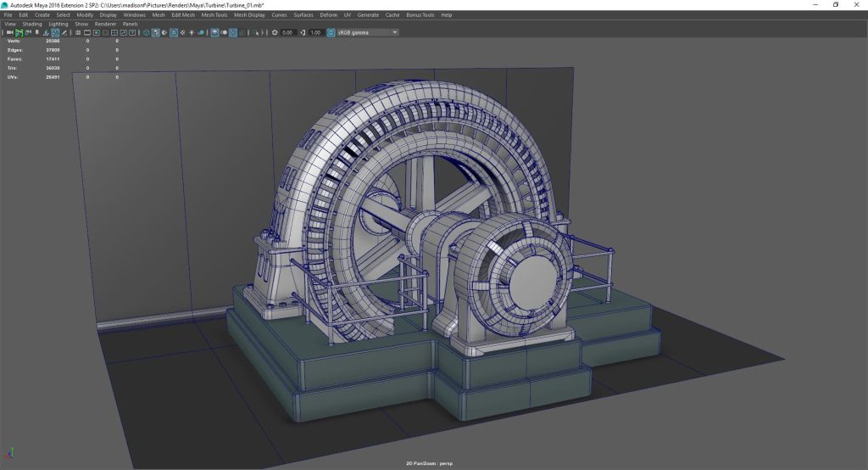Click Panels in the panel menu bar
The image size is (868, 470).
pyautogui.click(x=130, y=24)
